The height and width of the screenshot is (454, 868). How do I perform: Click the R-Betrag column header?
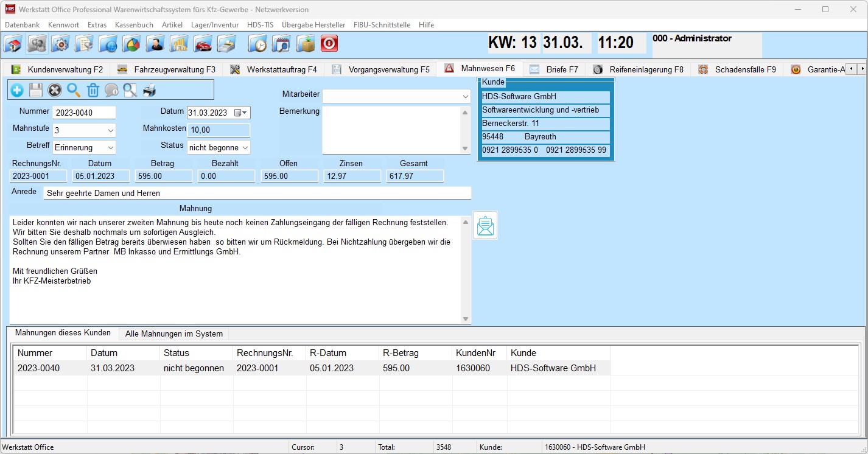416,353
